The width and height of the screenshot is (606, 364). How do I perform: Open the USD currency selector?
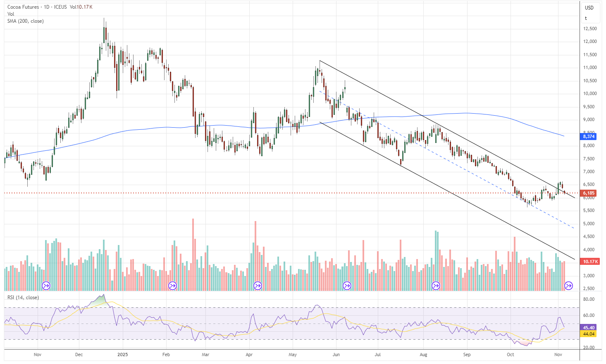(589, 7)
